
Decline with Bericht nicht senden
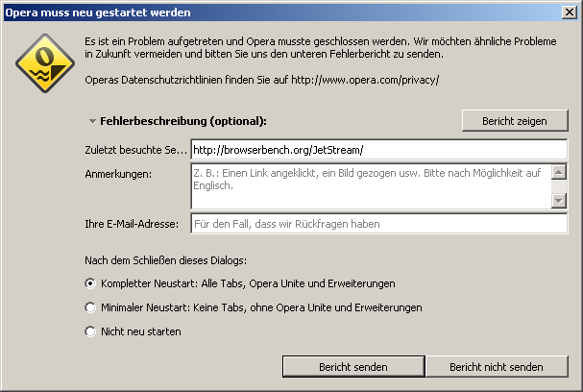click(x=497, y=367)
